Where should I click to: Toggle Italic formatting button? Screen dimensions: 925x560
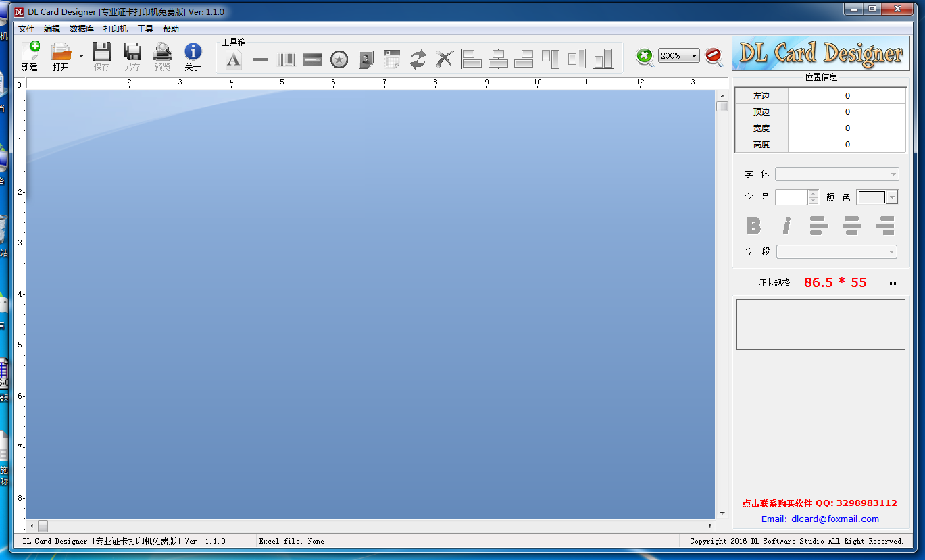click(786, 225)
